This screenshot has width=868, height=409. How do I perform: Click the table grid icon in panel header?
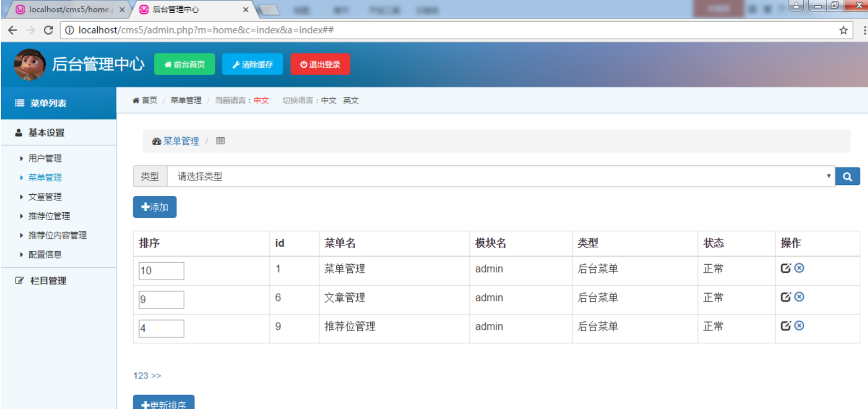(220, 141)
